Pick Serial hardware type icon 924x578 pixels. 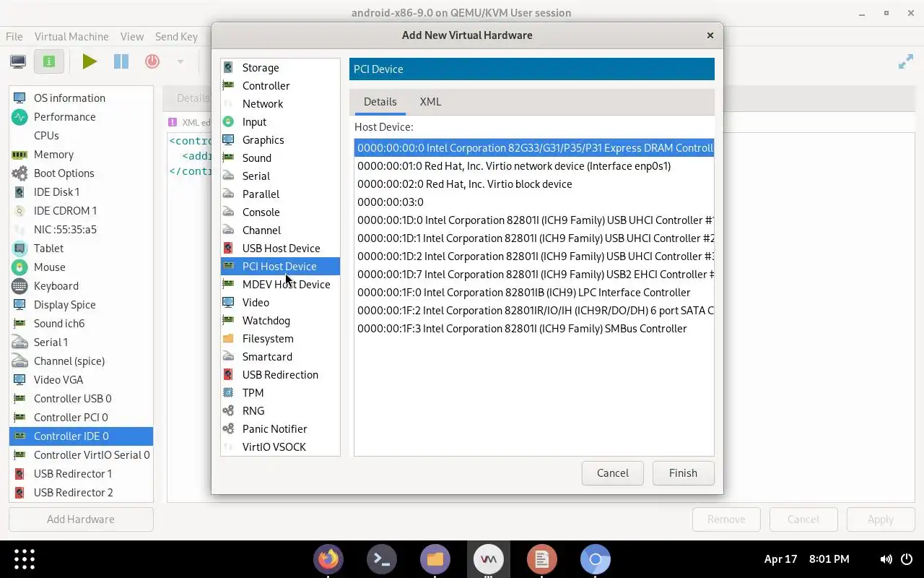[x=228, y=176]
